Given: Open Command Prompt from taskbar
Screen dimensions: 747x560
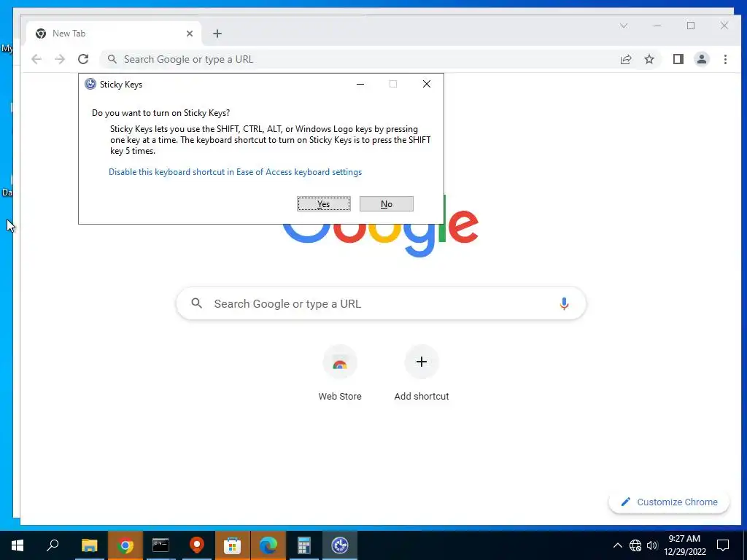Looking at the screenshot, I should click(160, 545).
